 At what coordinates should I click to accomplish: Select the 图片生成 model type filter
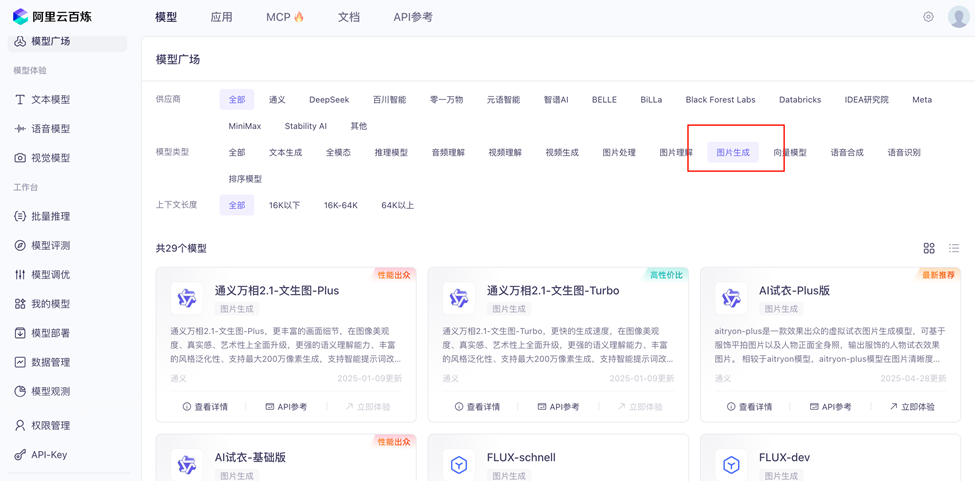coord(733,152)
